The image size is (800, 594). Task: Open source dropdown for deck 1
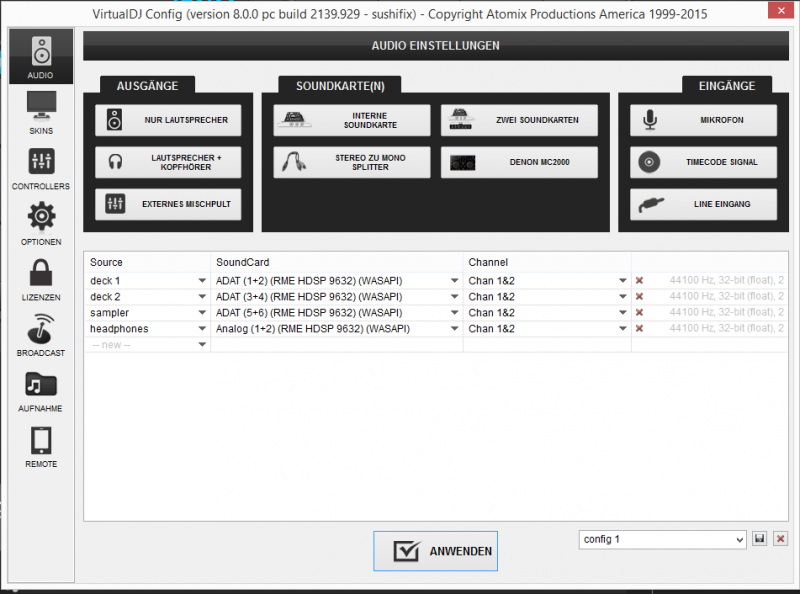202,281
